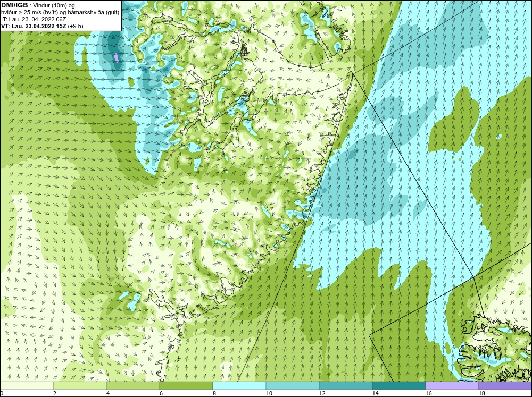The width and height of the screenshot is (532, 397).
Task: Click the scale label '8'
Action: coord(215,393)
